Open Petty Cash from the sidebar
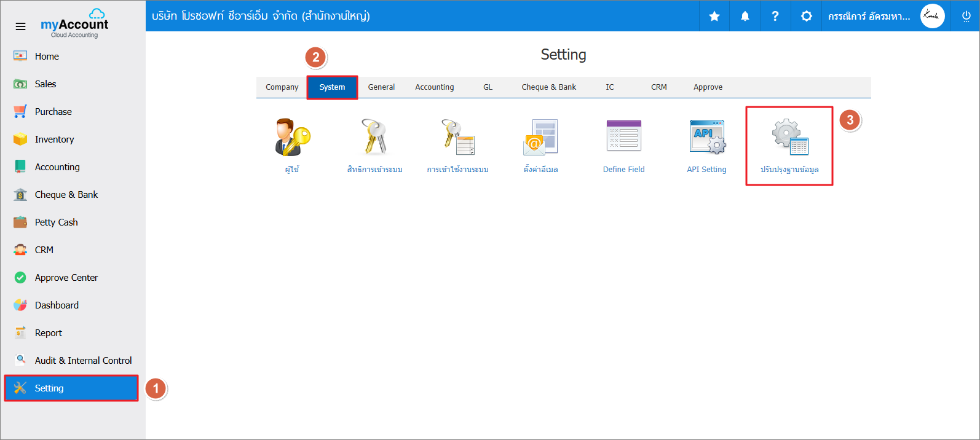This screenshot has height=440, width=980. pyautogui.click(x=56, y=222)
